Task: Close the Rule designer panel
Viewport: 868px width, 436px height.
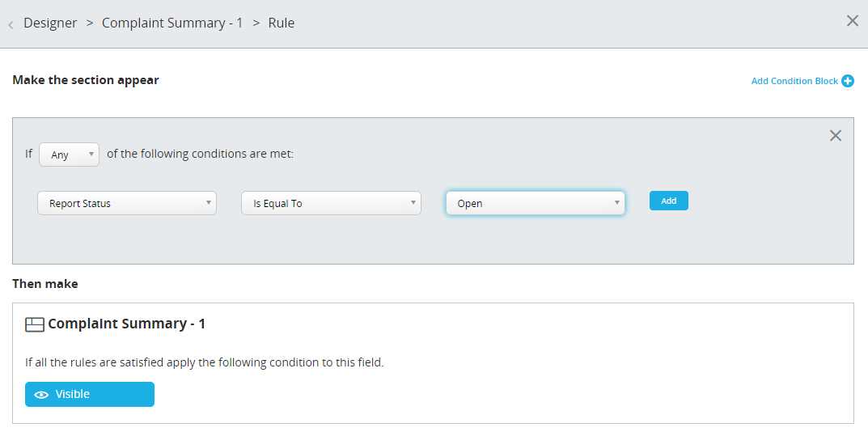Action: tap(853, 21)
